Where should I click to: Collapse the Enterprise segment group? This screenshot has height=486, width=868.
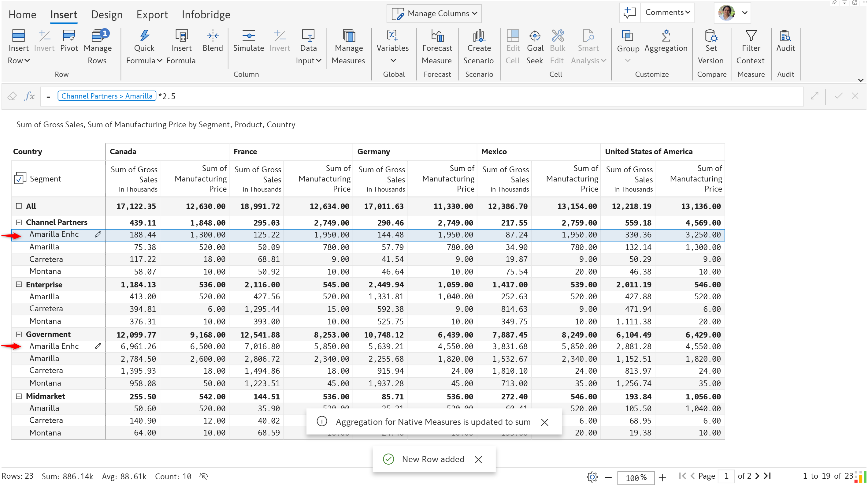pos(19,284)
